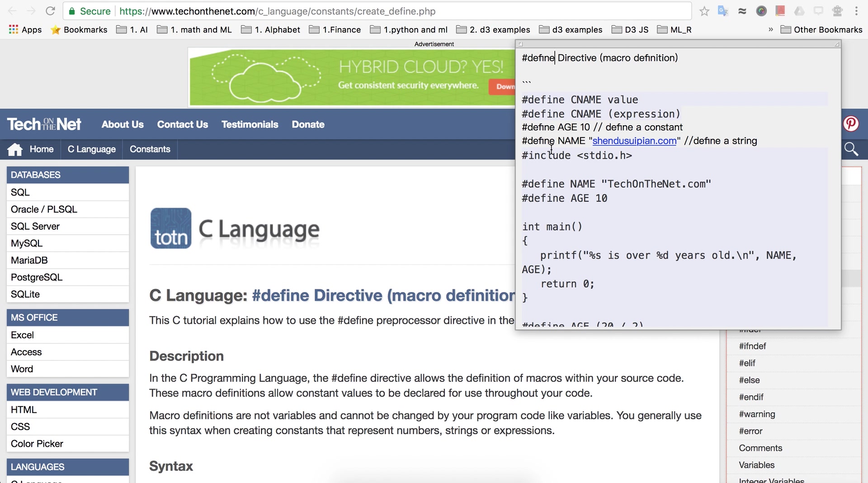Go to Constants breadcrumb
Viewport: 868px width, 483px height.
150,149
